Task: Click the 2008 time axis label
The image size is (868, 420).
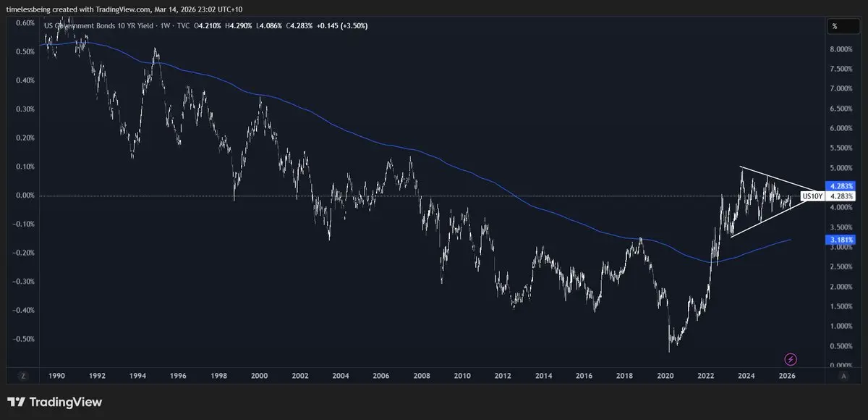Action: click(422, 376)
